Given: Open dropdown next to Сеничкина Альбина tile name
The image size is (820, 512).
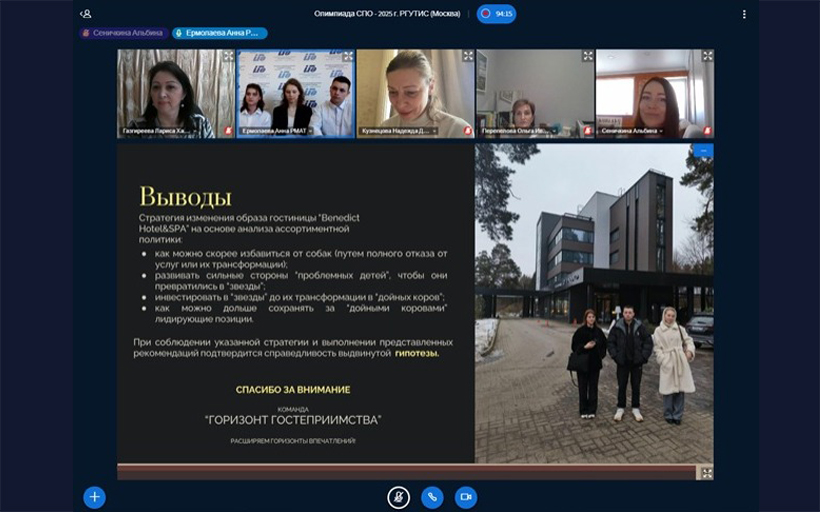Looking at the screenshot, I should tap(661, 131).
